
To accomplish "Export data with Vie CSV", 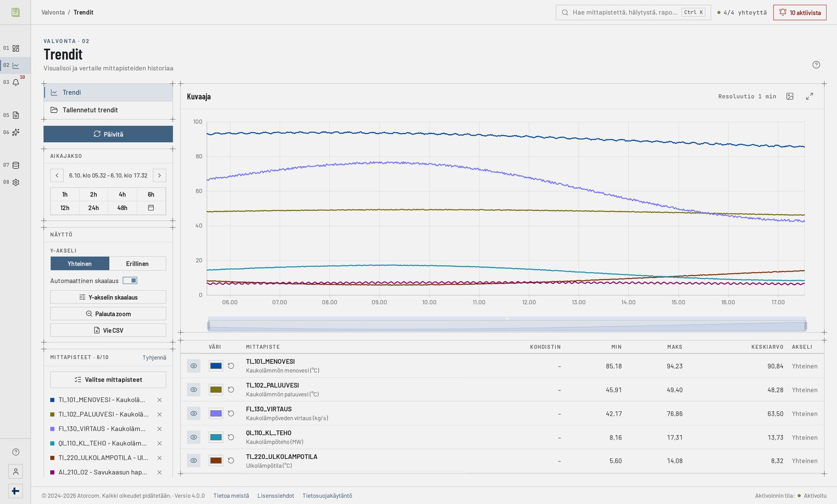I will point(108,331).
